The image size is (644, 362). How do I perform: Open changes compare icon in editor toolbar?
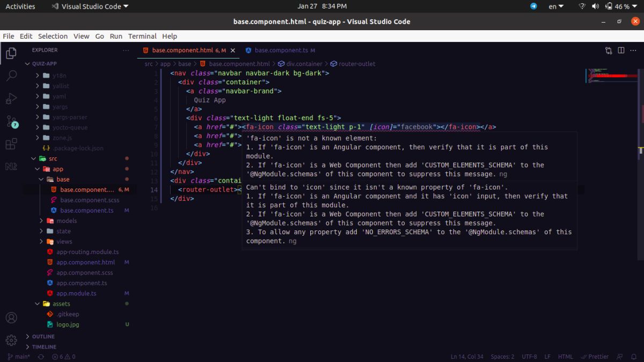click(609, 50)
